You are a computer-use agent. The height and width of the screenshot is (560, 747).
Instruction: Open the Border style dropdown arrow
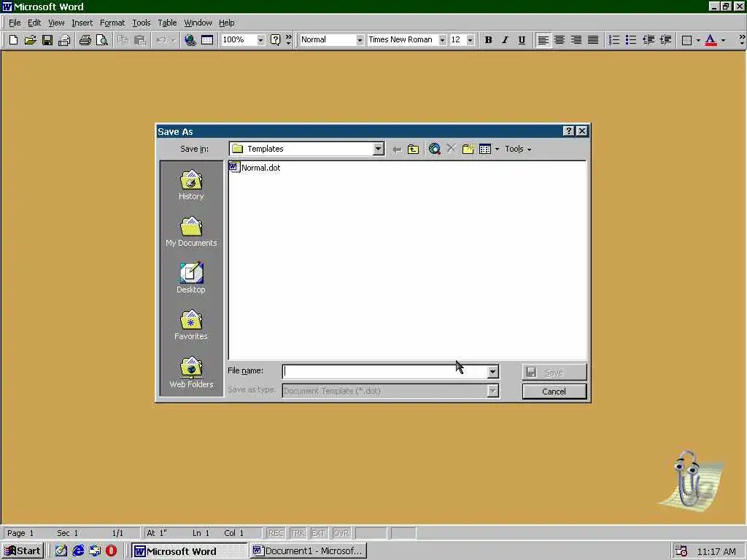point(698,41)
